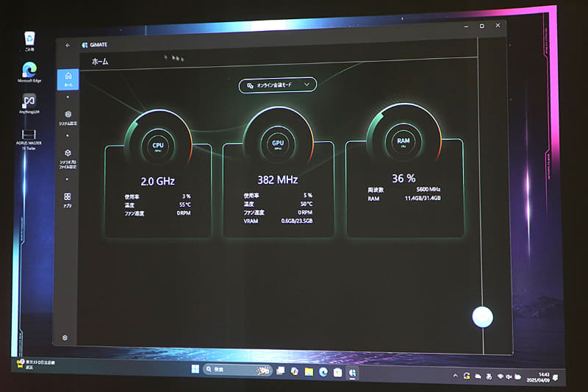Open the ホーム tab in GiMATE sidebar
588x392 pixels.
click(68, 79)
